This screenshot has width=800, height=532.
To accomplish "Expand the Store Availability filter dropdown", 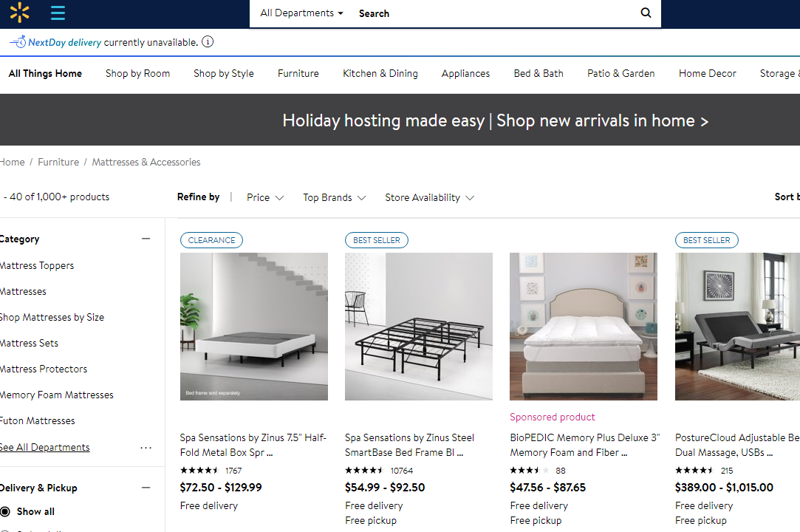I will (429, 197).
